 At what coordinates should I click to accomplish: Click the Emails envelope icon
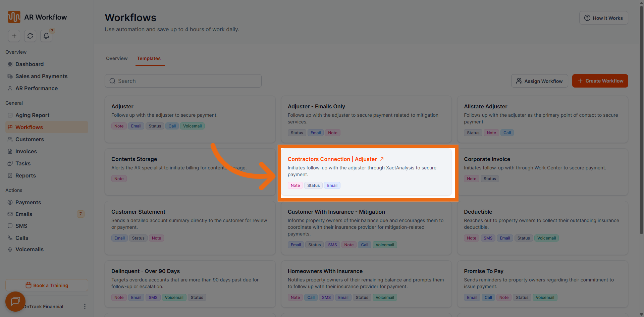click(x=10, y=214)
